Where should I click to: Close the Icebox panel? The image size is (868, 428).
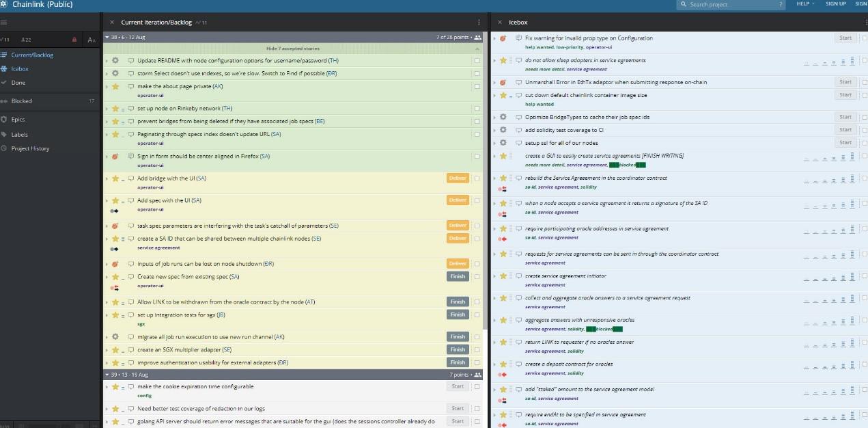coord(500,23)
